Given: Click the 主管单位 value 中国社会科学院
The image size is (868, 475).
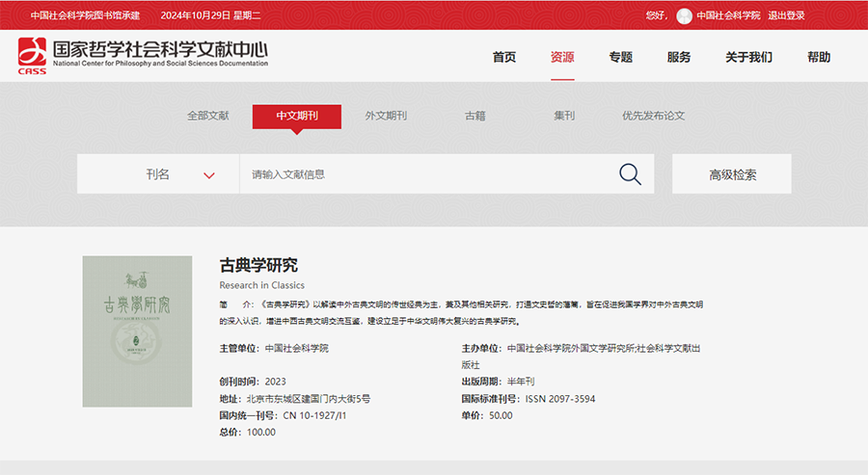Looking at the screenshot, I should tap(297, 349).
